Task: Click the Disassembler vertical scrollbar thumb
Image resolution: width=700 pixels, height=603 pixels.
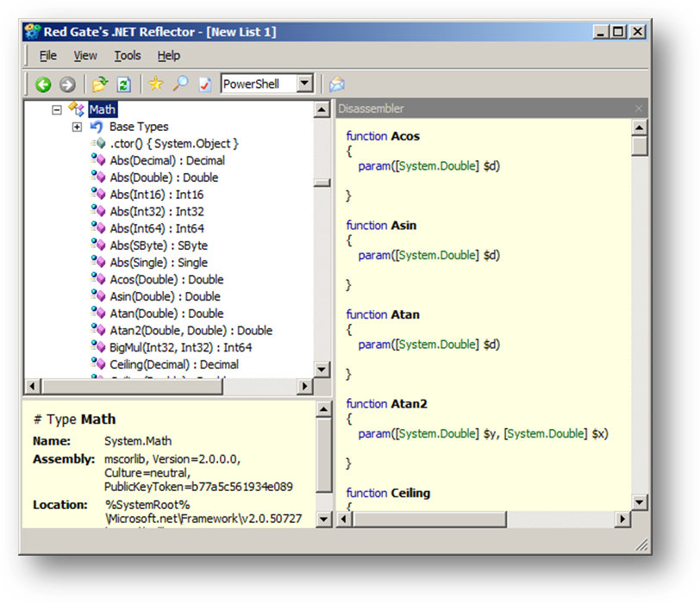Action: (640, 146)
